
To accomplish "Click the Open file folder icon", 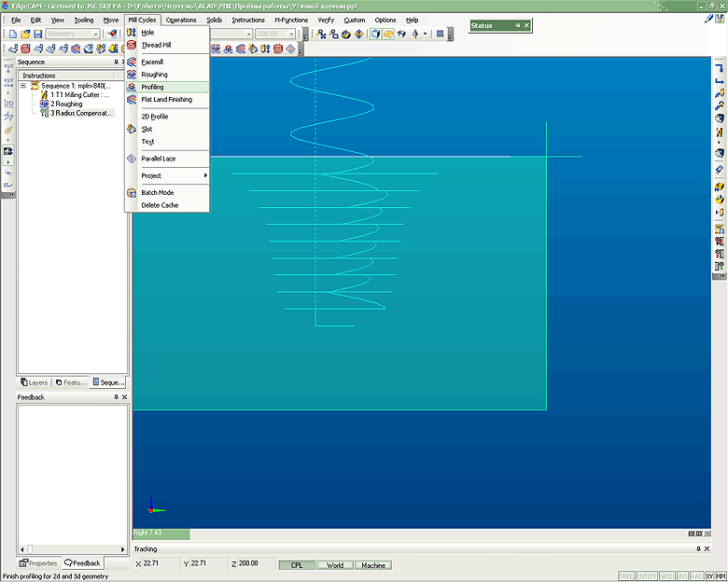I will pos(25,34).
